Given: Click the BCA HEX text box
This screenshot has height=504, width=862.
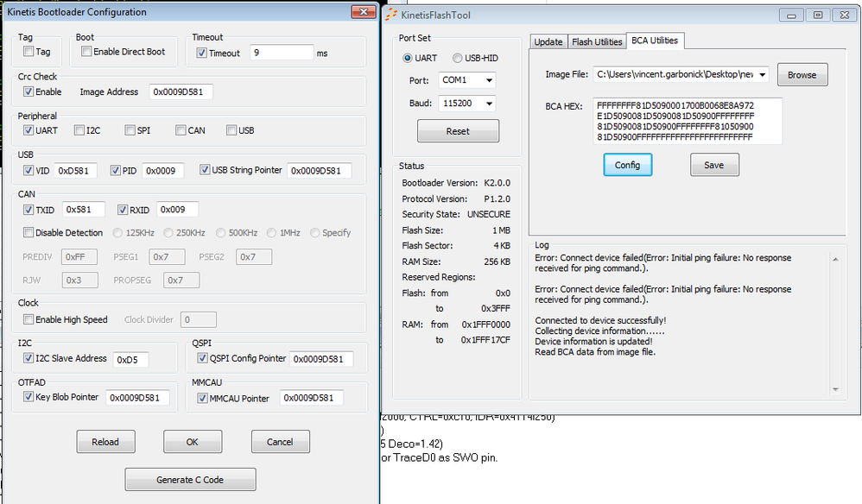Looking at the screenshot, I should pos(688,122).
